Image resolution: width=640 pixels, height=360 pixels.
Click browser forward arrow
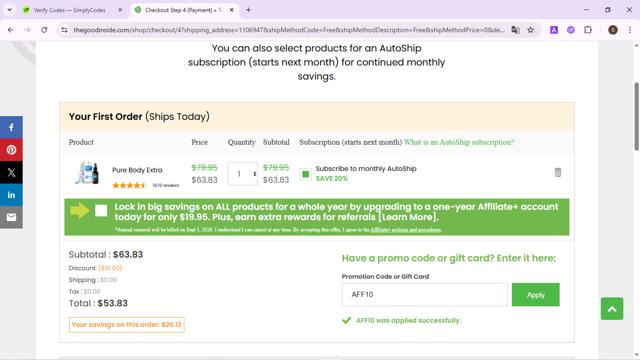[27, 30]
